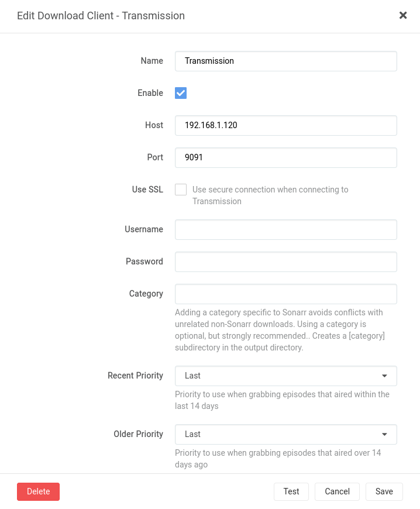The image size is (420, 509).
Task: Test the download client connection
Action: click(x=291, y=491)
